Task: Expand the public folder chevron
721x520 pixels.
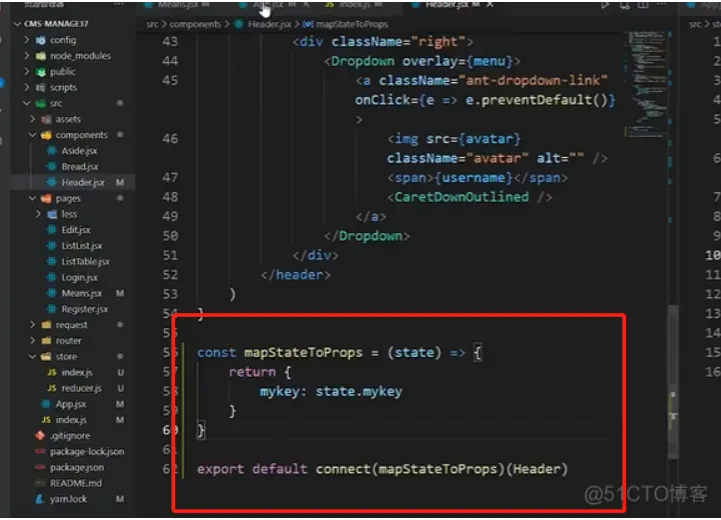Action: click(27, 71)
